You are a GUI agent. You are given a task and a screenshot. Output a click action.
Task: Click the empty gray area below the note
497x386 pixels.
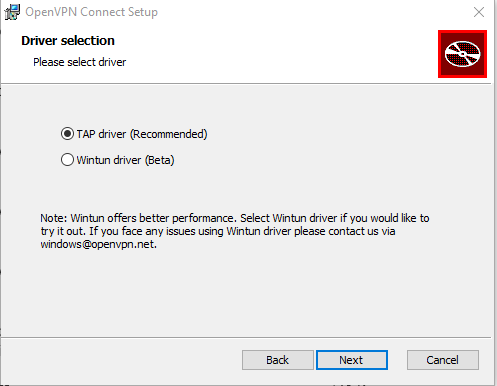tap(247, 293)
